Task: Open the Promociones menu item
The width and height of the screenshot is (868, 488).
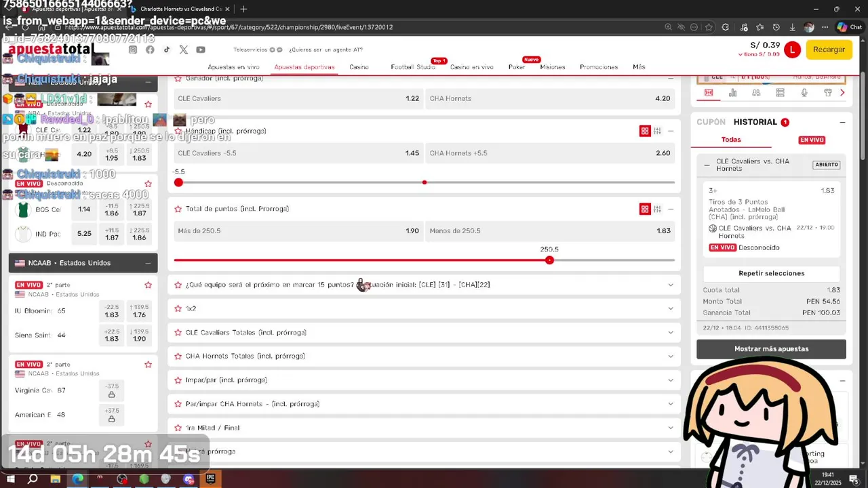Action: 599,67
